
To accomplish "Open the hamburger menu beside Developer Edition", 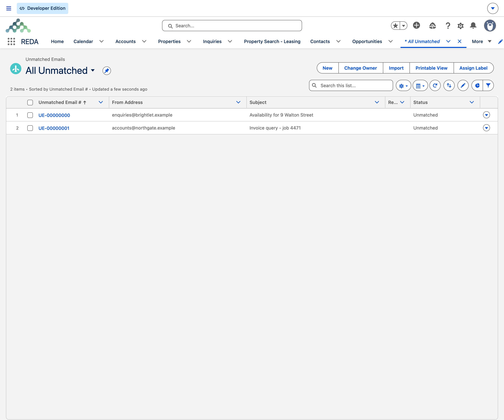I will coord(9,8).
